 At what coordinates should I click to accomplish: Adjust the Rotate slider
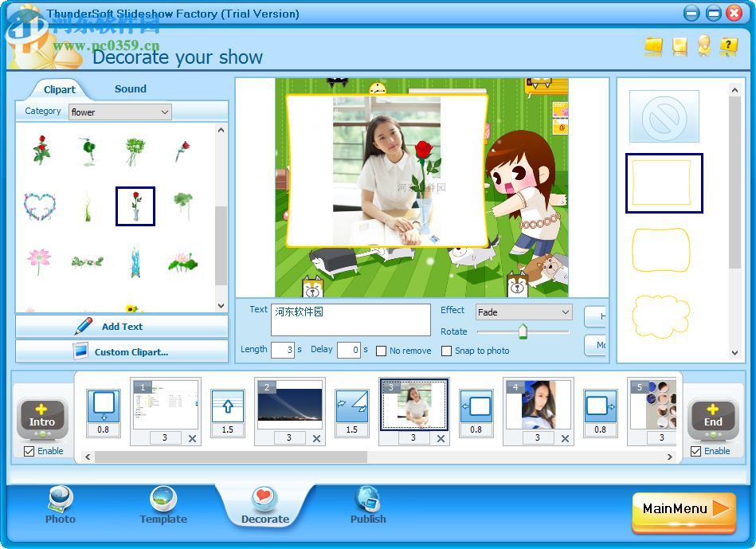click(x=523, y=331)
